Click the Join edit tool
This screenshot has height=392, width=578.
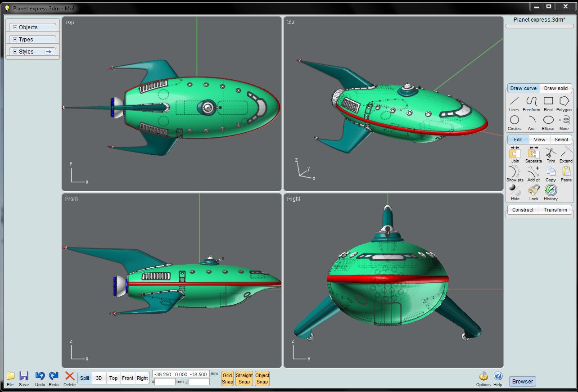point(515,155)
